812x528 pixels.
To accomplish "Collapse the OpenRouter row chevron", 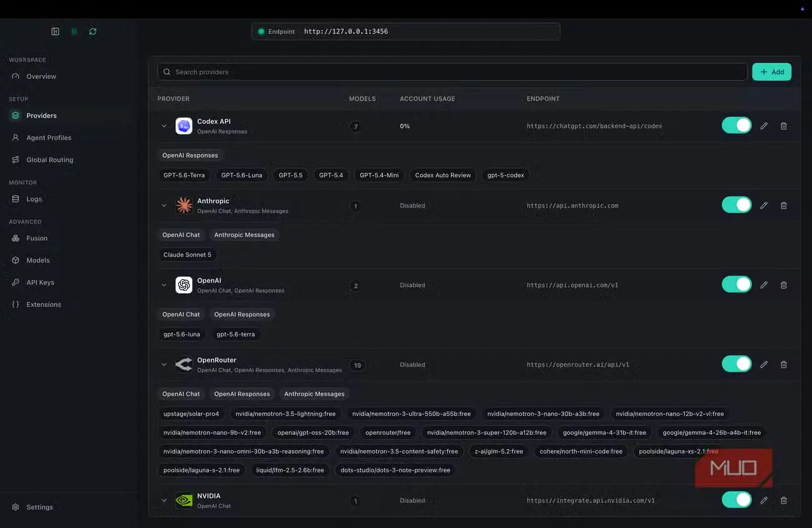I will (164, 364).
